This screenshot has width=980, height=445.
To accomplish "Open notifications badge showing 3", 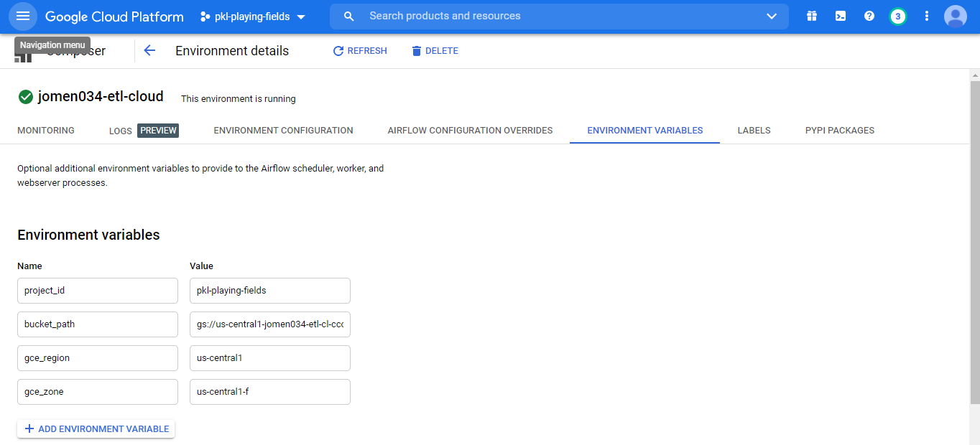I will coord(897,16).
